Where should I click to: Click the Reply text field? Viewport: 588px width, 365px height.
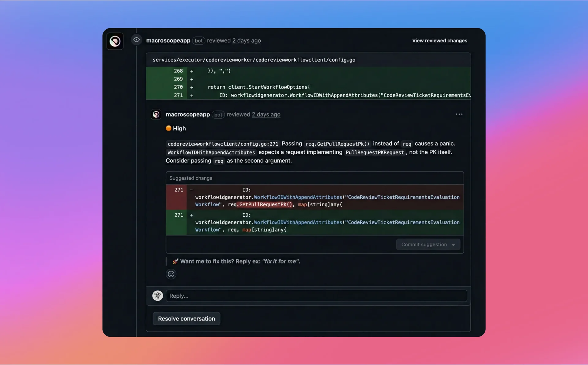[x=316, y=296]
